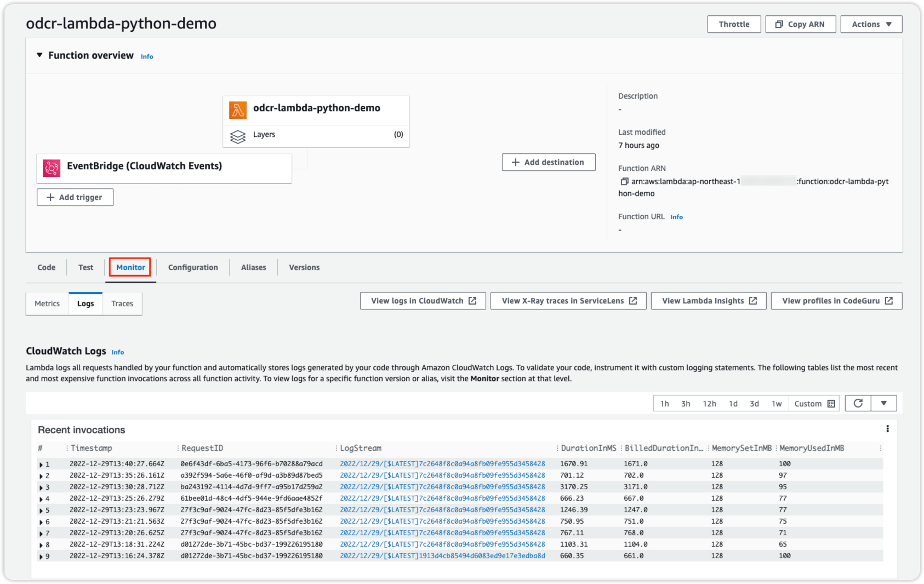Click Info link next to Function URL
924x584 pixels.
point(677,217)
